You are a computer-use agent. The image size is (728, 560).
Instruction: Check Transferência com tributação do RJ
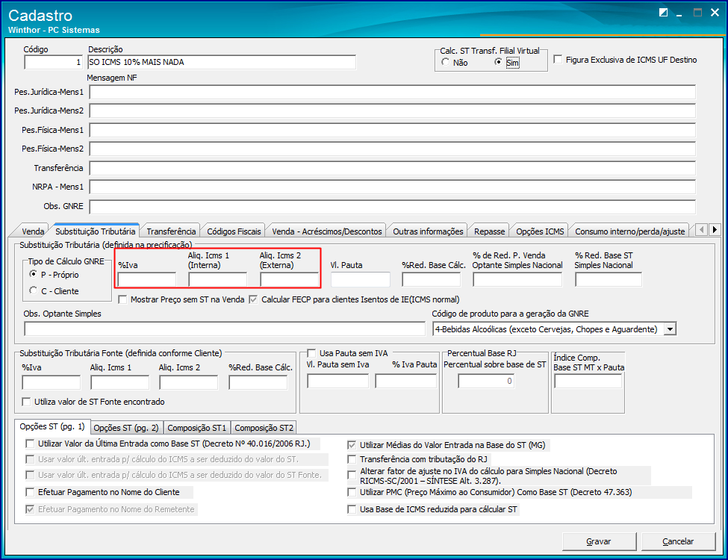352,459
